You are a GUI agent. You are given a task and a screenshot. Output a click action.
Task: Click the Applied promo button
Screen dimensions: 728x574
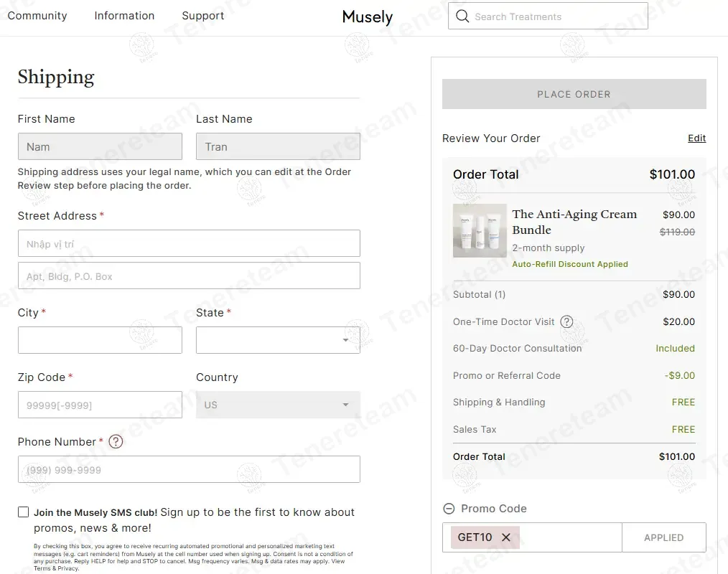(663, 537)
